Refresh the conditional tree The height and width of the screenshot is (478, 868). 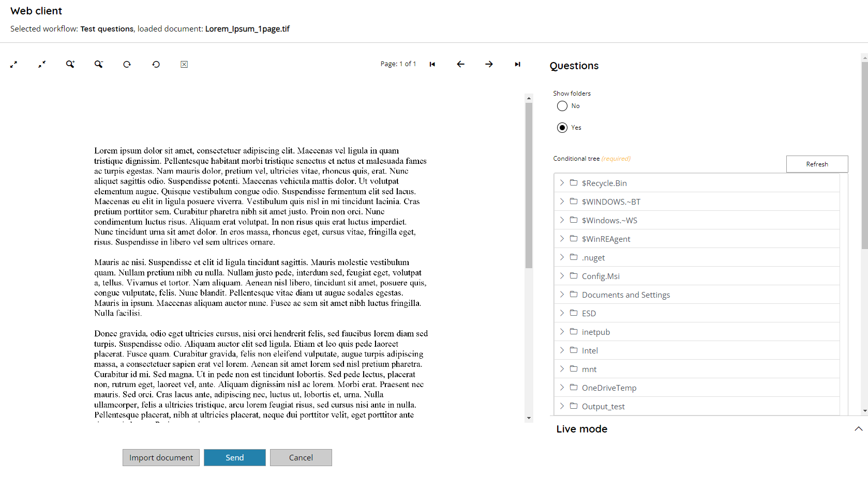coord(817,164)
